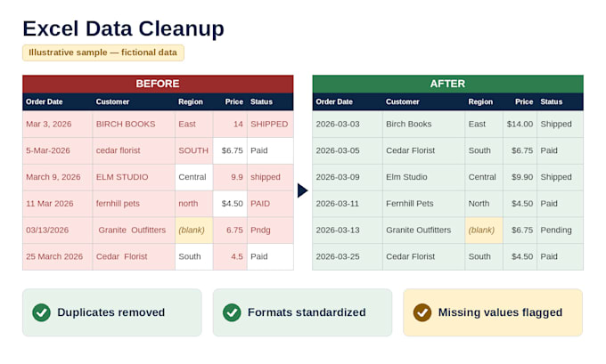Screen dimensions: 606x364
Task: Select the '5-Mar-2026' date cell
Action: [58, 150]
